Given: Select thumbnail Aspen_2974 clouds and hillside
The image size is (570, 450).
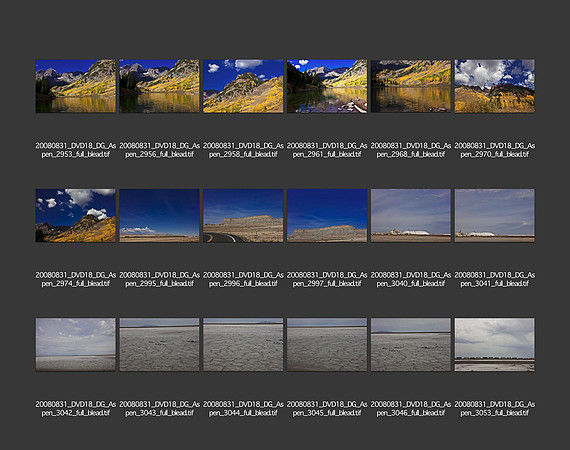Looking at the screenshot, I should click(76, 216).
